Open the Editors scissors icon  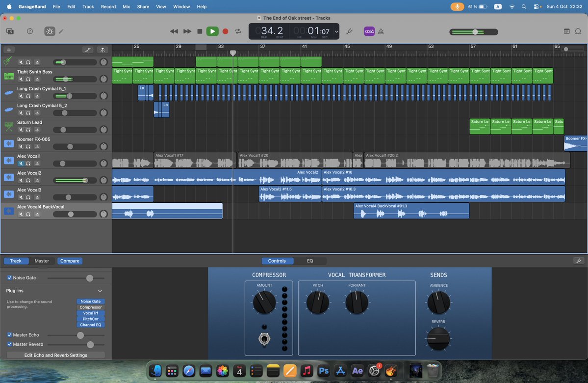tap(61, 31)
